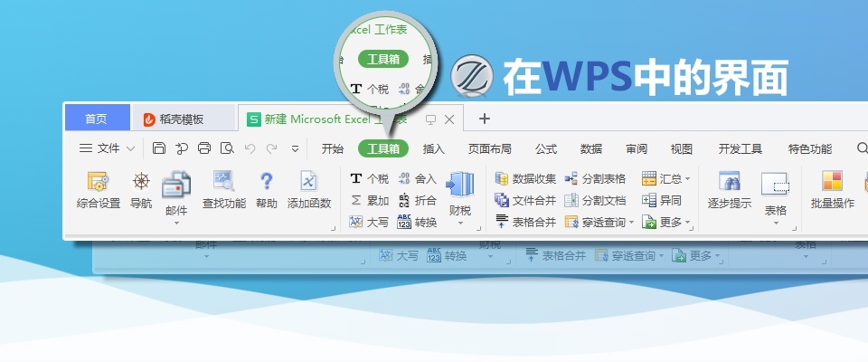Click the 个税 income tax button
Viewport: 868px width, 362px height.
(x=369, y=179)
